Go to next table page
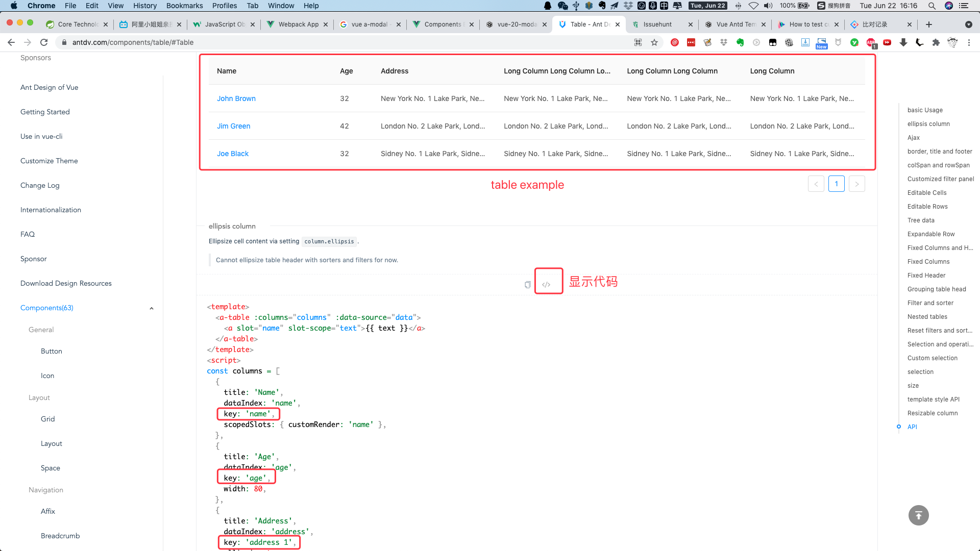This screenshot has height=551, width=980. [x=856, y=184]
